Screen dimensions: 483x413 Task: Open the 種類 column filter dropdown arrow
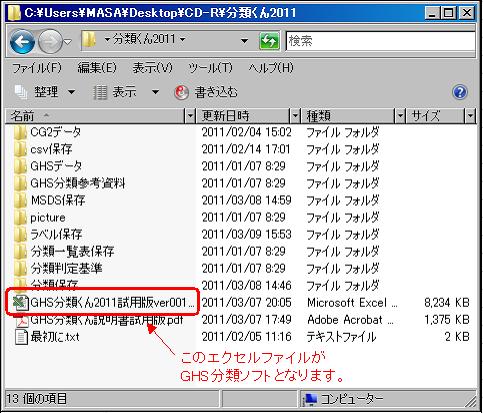point(400,116)
